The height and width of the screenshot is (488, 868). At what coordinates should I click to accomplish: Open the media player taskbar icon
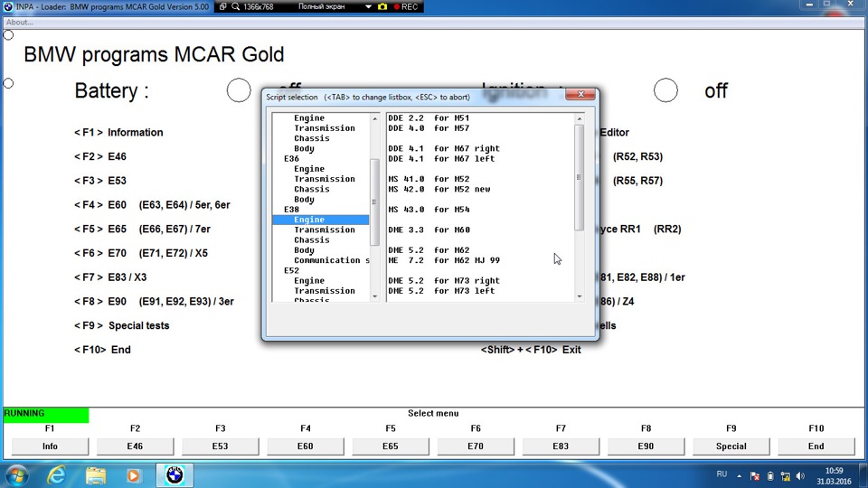(x=134, y=474)
